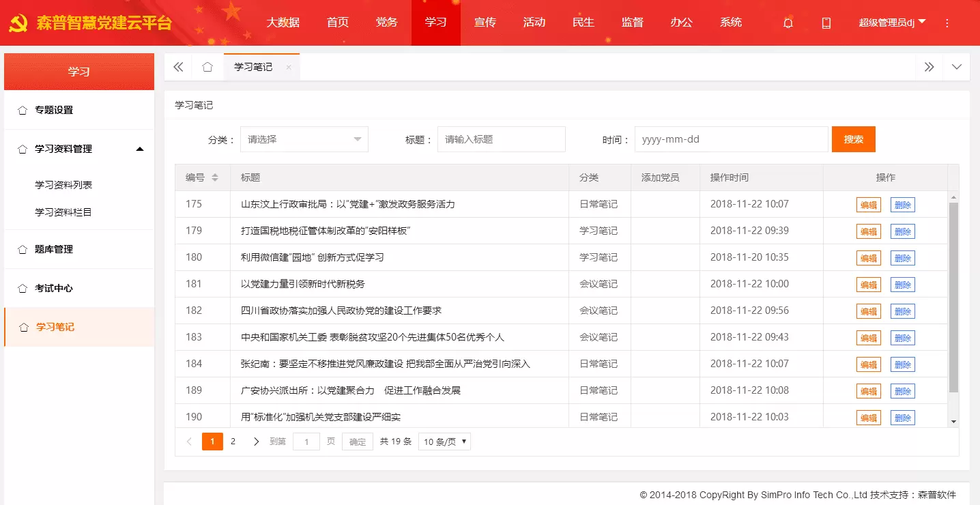980x505 pixels.
Task: Open 系统 in top navigation
Action: [731, 23]
